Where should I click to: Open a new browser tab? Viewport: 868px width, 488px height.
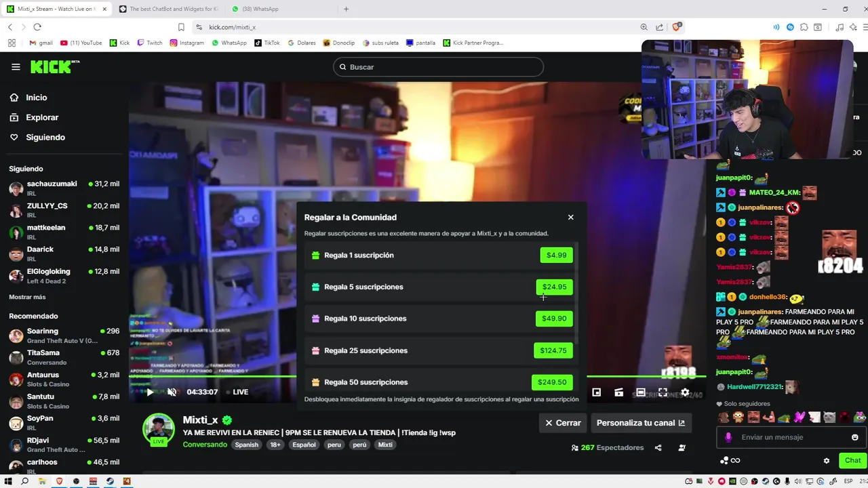tap(346, 9)
